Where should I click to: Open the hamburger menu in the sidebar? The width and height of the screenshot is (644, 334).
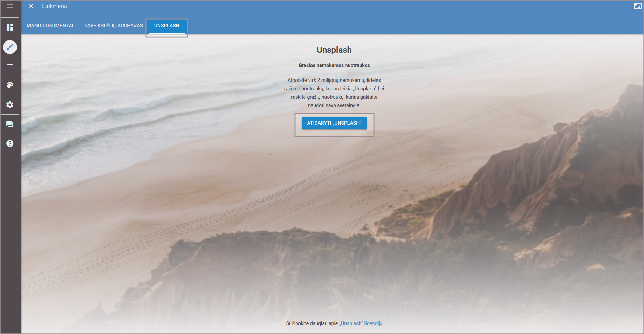point(10,6)
